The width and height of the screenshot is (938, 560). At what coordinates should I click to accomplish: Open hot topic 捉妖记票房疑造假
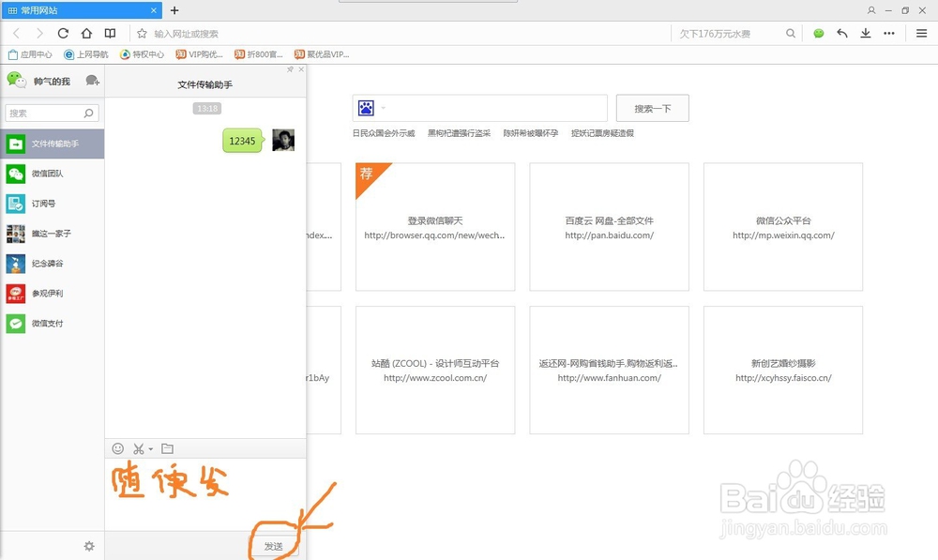click(x=602, y=133)
